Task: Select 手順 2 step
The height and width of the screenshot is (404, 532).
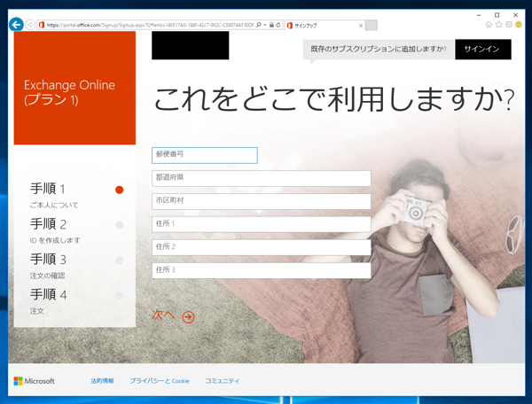Action: (48, 223)
